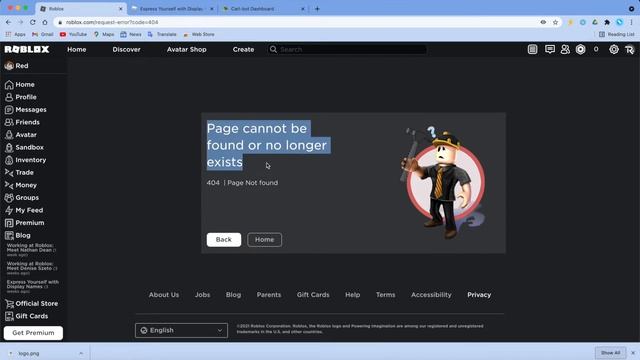Open Premium sidebar item
Viewport: 640px width, 360px height.
pos(24,223)
